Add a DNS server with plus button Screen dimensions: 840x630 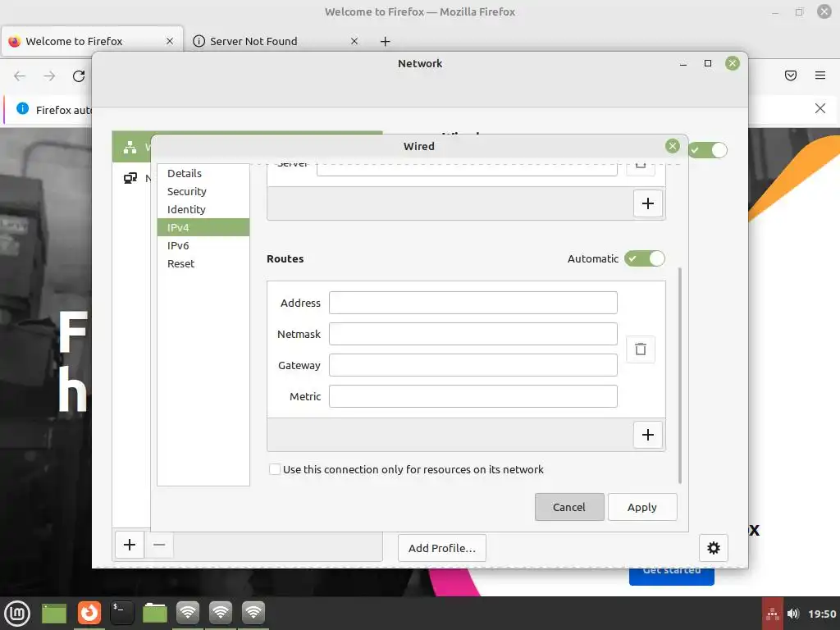648,203
